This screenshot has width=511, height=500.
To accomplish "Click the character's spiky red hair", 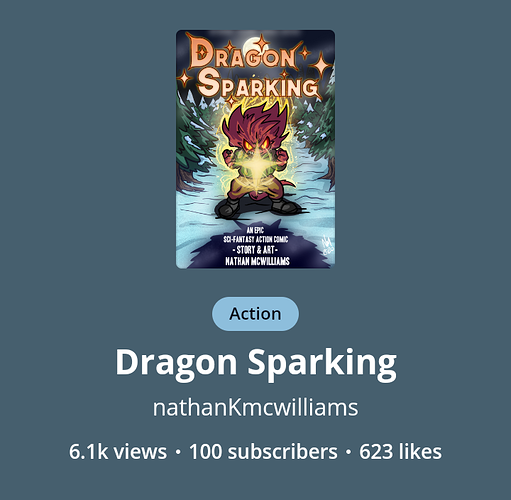I will 255,122.
